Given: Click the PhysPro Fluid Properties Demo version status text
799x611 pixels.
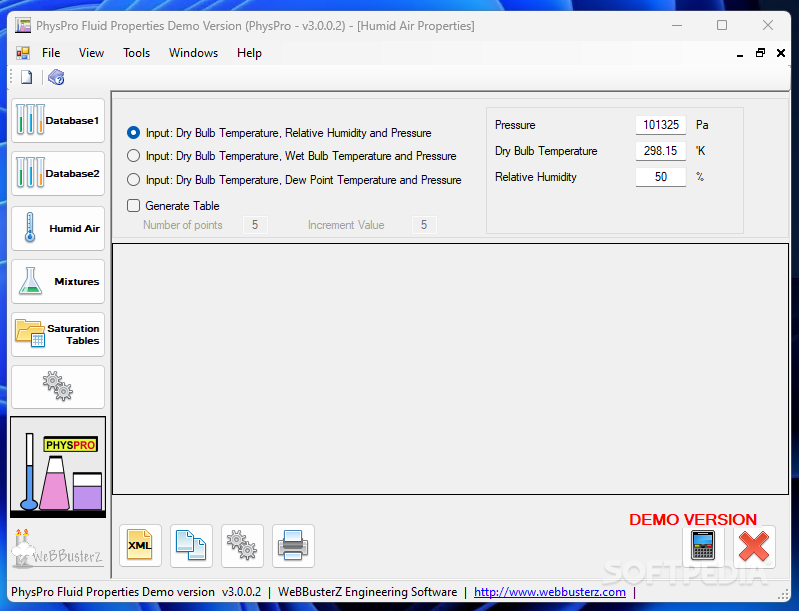Looking at the screenshot, I should pos(113,592).
